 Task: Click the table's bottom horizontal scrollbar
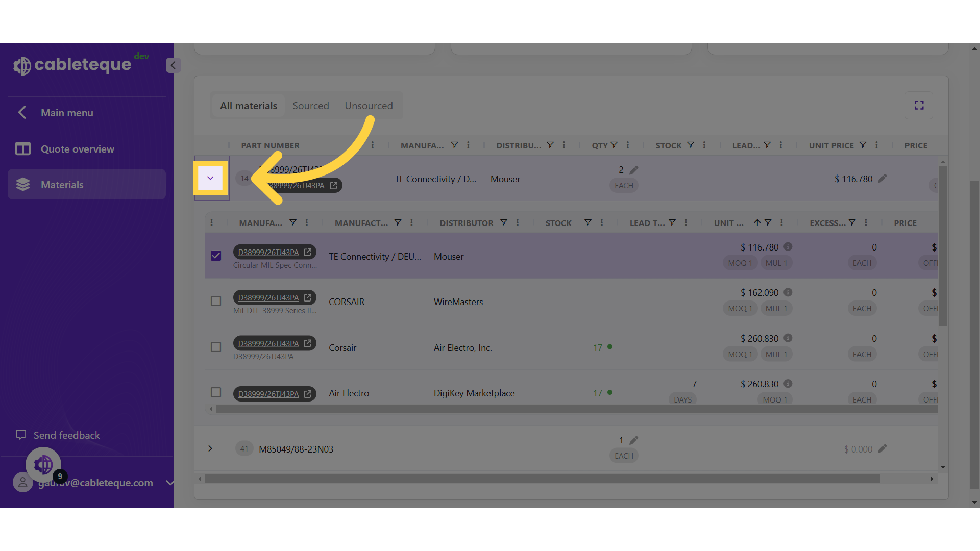[x=542, y=479]
